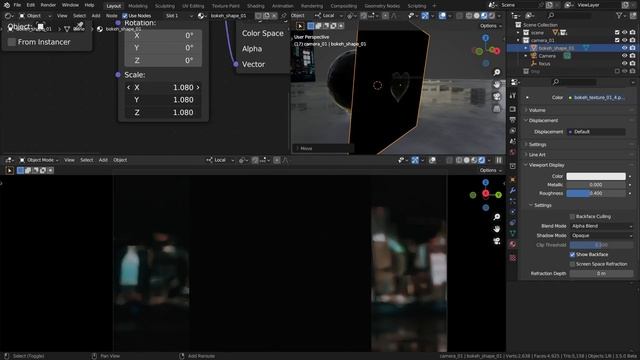Screen dimensions: 640x360
Task: Open lower viewport Local orientation dropdown
Action: 220,160
